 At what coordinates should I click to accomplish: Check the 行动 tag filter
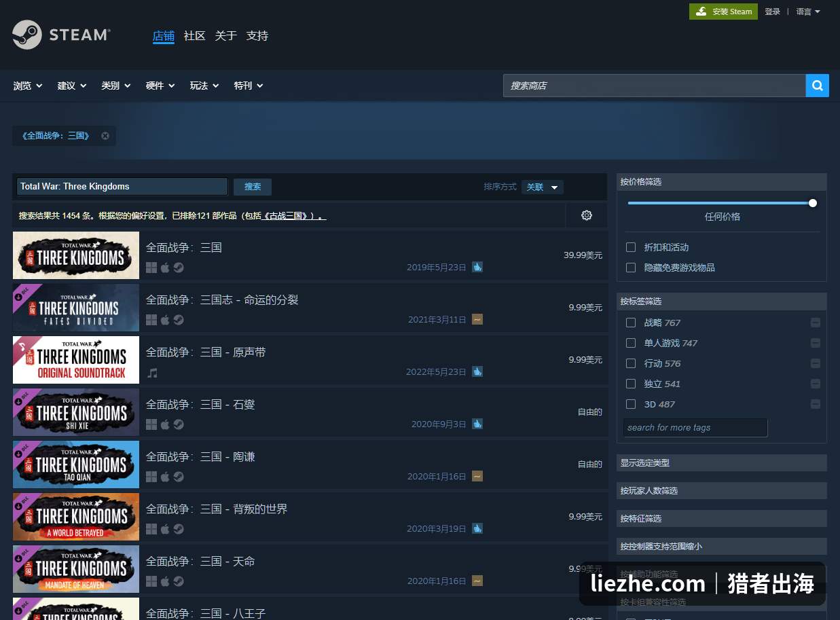coord(631,363)
